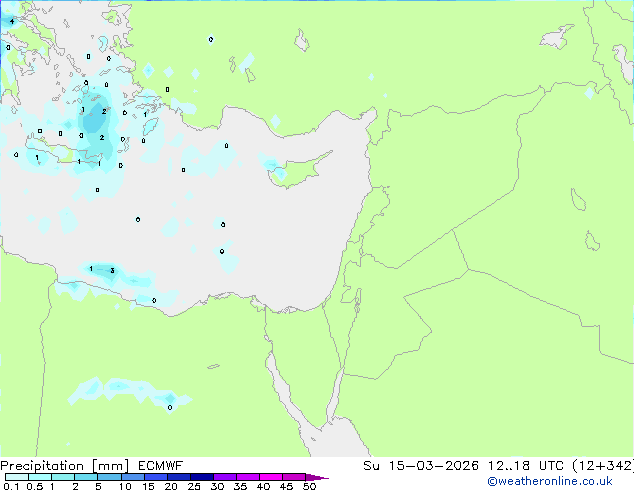
Task: Select the legend label "20"
Action: 171,486
